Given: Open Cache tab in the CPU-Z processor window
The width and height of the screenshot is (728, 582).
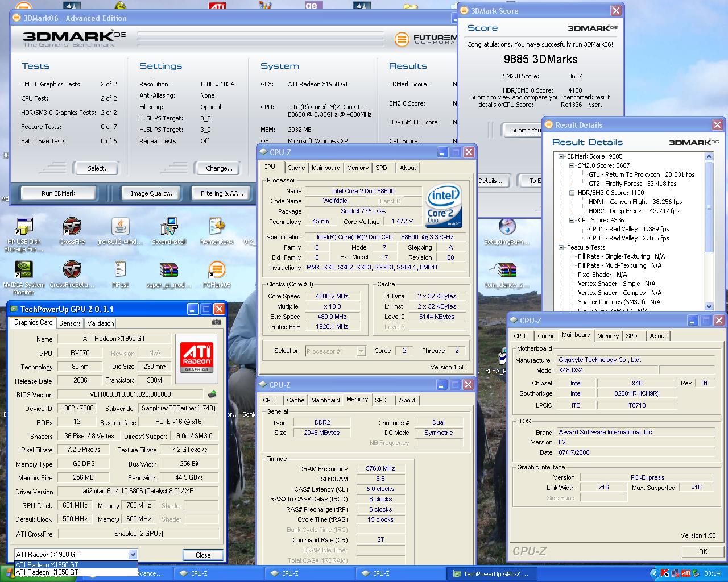Looking at the screenshot, I should (x=296, y=168).
